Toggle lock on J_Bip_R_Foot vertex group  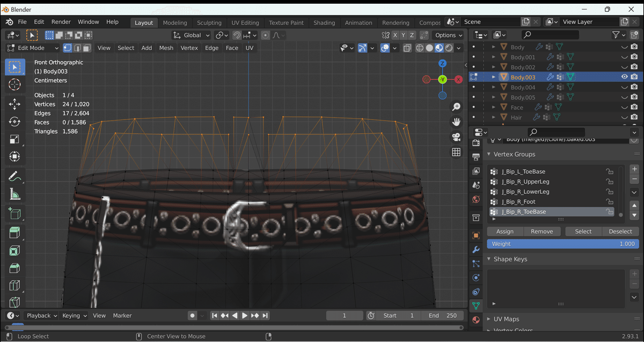point(610,202)
